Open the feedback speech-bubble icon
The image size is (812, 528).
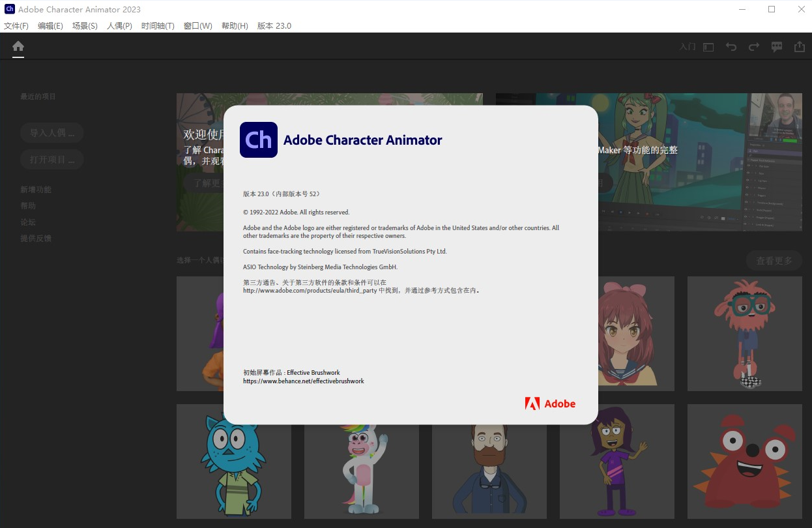tap(776, 46)
